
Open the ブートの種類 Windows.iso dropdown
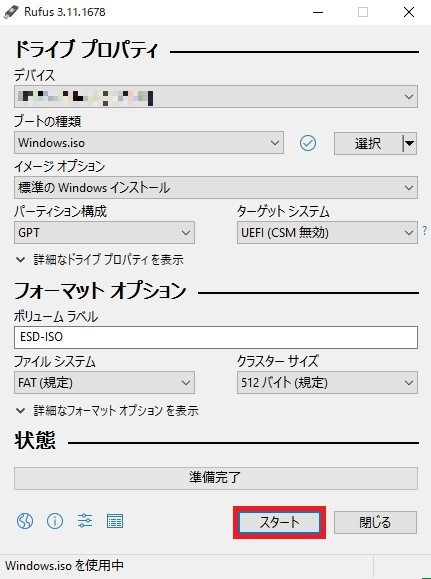[149, 143]
